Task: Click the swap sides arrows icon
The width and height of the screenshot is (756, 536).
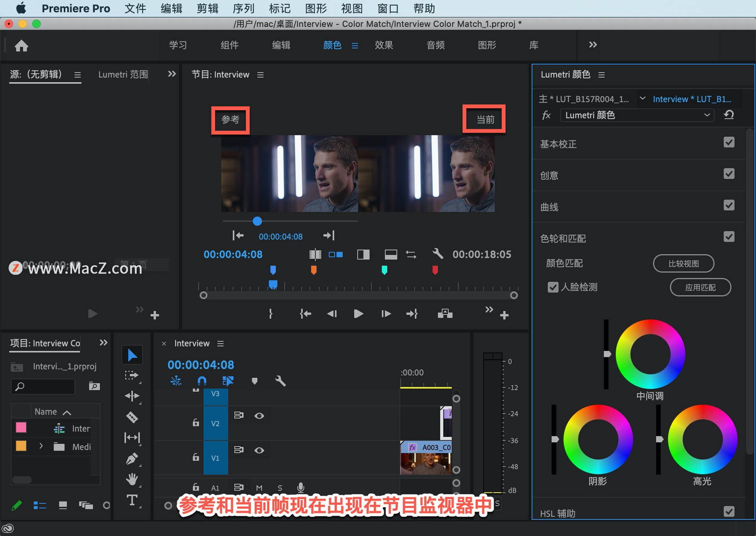Action: click(x=411, y=255)
